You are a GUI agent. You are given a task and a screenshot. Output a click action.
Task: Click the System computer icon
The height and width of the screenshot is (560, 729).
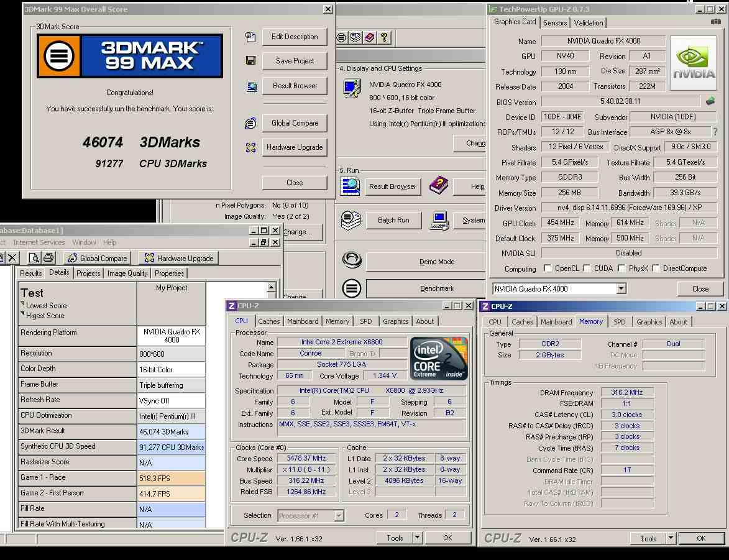(x=439, y=220)
